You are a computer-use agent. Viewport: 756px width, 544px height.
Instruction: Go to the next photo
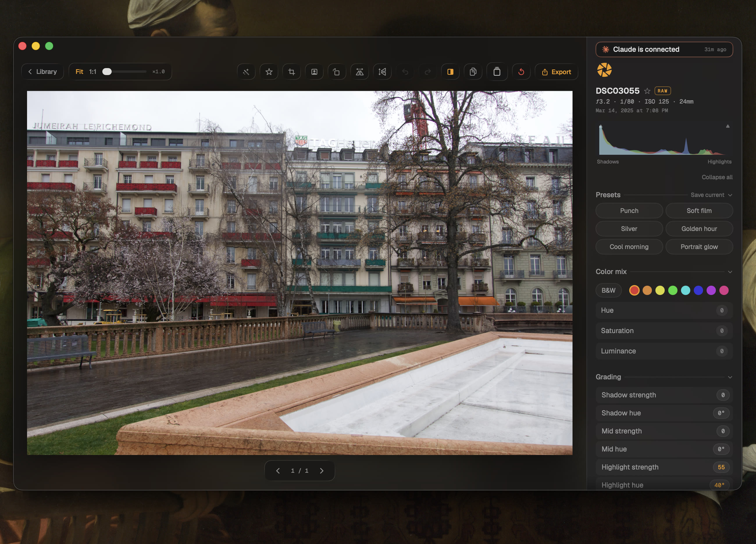coord(322,471)
